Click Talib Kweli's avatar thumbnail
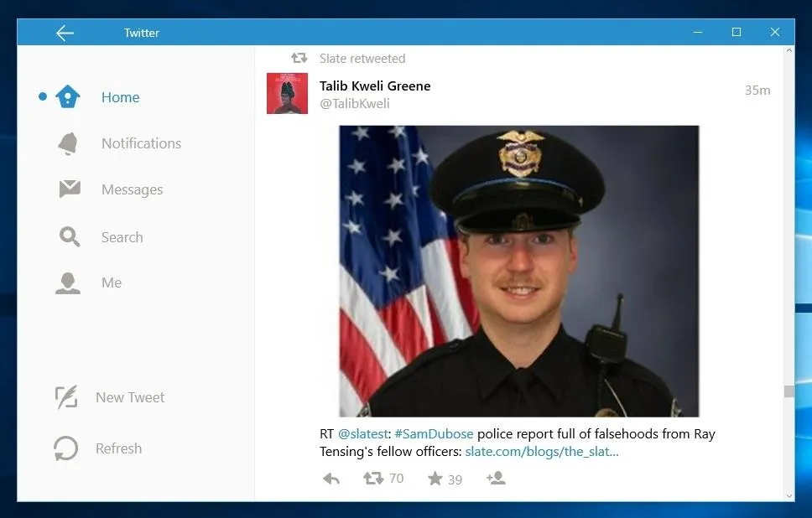The height and width of the screenshot is (518, 812). [x=288, y=93]
